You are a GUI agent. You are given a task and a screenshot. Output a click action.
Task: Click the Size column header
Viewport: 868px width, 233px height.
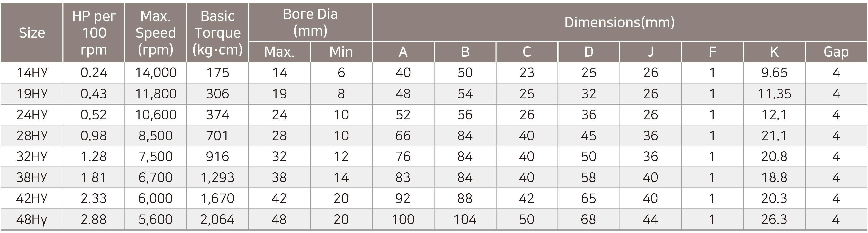(x=32, y=33)
